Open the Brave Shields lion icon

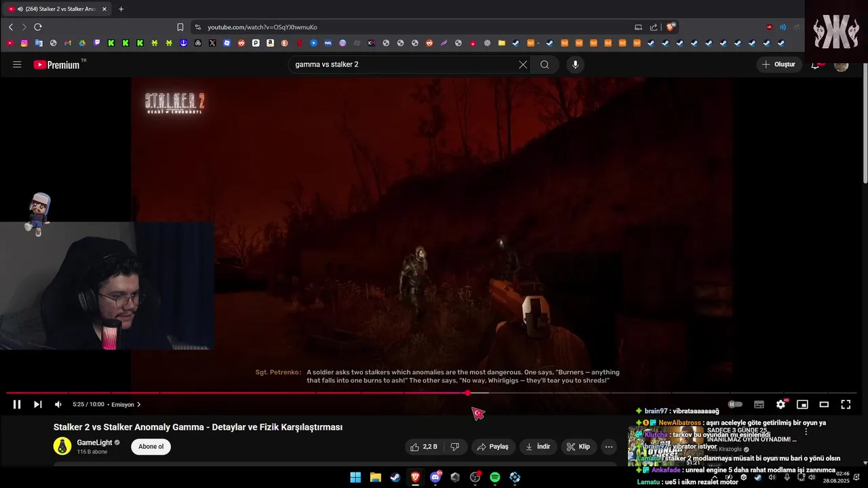coord(670,27)
